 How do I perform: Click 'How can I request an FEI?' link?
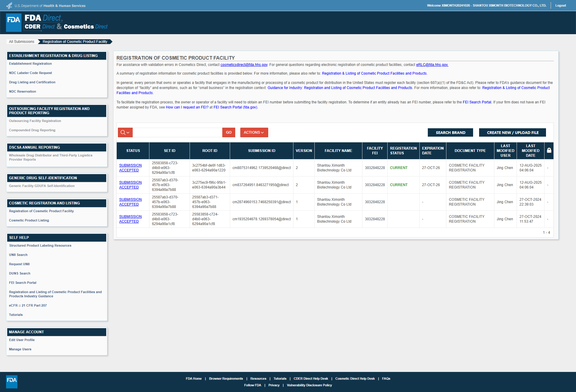[x=187, y=107]
